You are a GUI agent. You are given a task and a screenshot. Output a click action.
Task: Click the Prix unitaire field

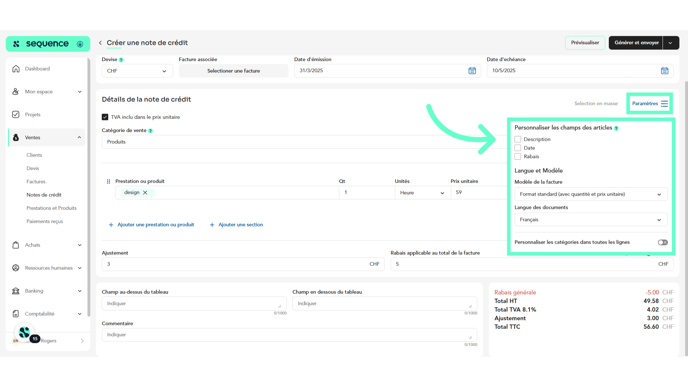tap(478, 192)
